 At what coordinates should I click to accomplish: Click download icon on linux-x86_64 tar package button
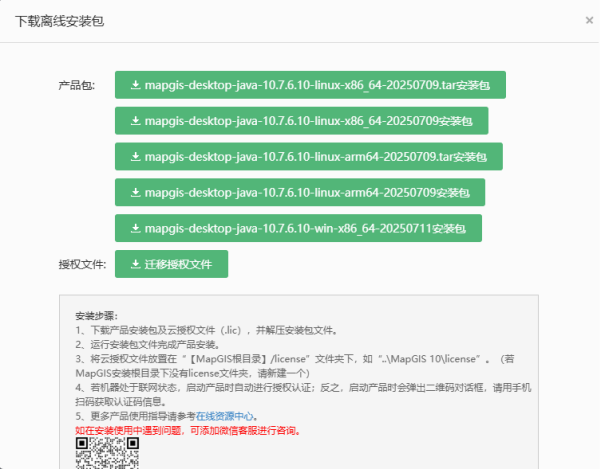pos(135,85)
